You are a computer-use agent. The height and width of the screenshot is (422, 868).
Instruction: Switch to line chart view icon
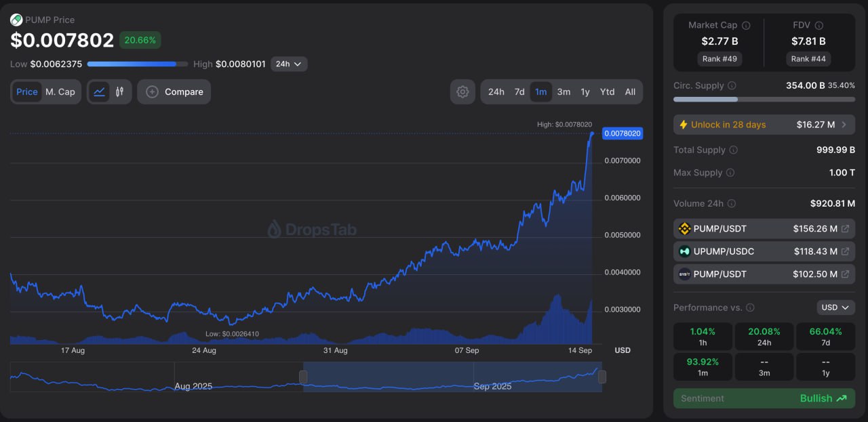(100, 91)
